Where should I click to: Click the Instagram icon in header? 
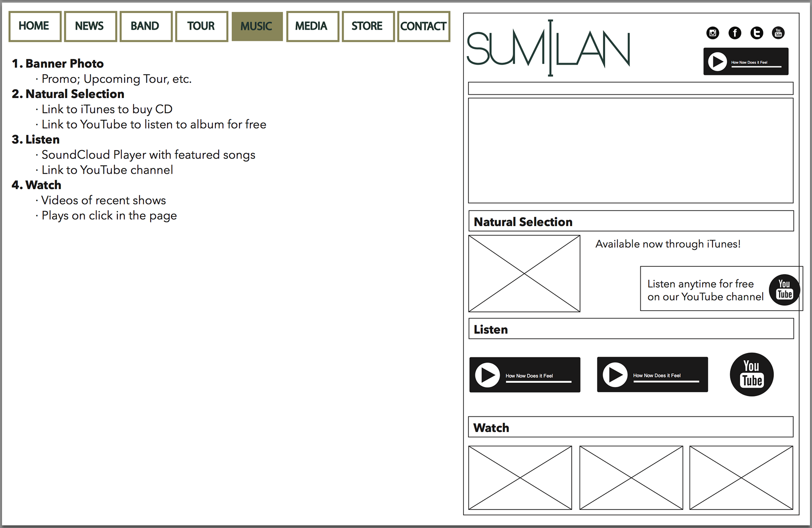713,33
